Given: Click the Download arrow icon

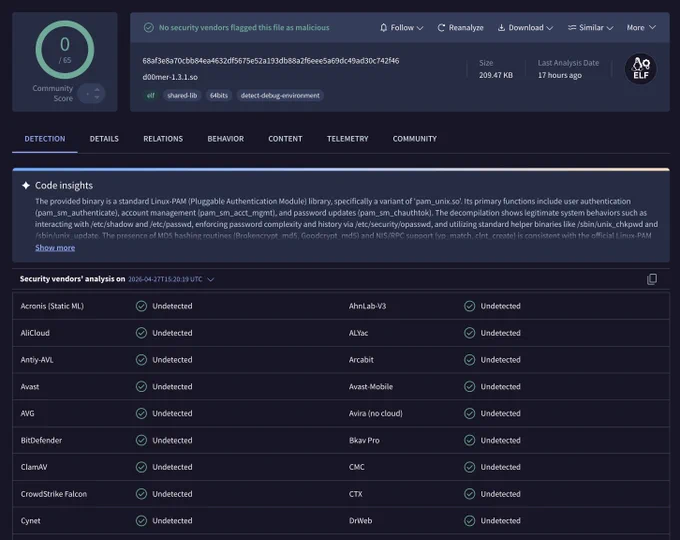Looking at the screenshot, I should [501, 28].
